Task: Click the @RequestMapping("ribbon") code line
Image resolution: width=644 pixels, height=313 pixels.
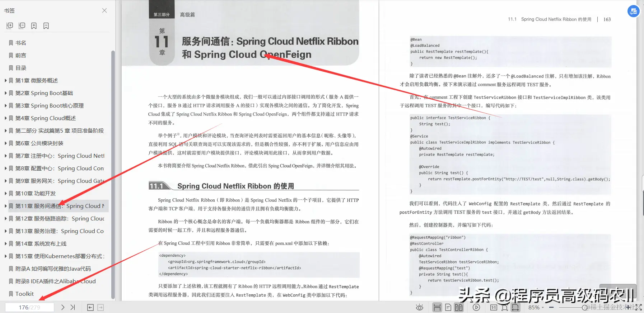Action: pyautogui.click(x=438, y=237)
